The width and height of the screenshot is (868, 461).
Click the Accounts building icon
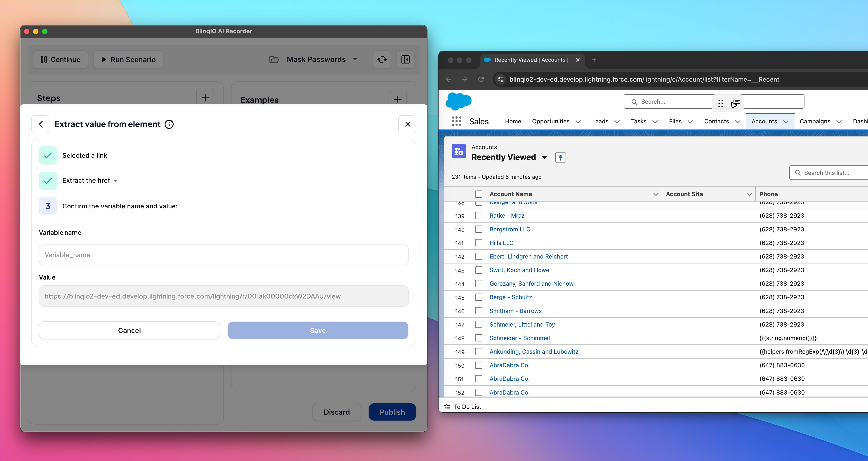459,151
